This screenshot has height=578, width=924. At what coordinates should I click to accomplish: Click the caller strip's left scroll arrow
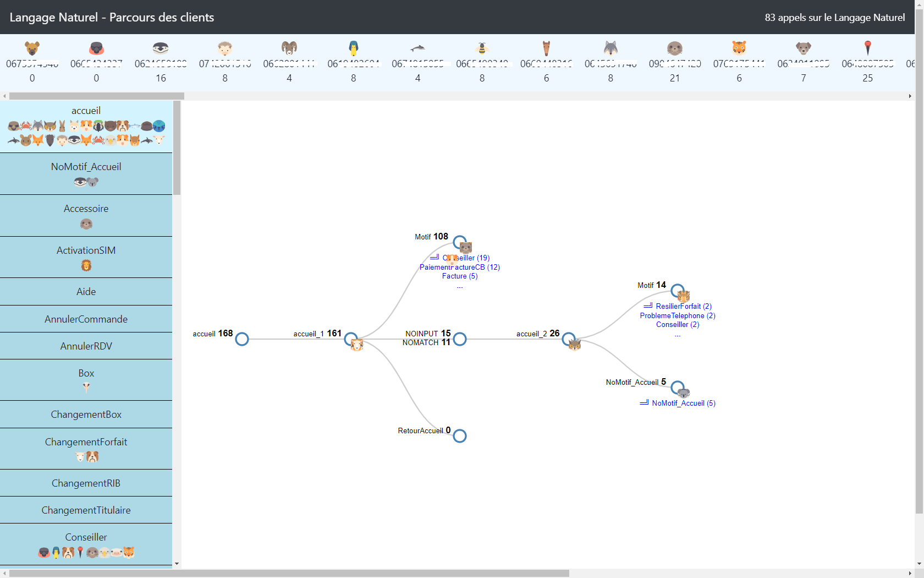point(4,96)
